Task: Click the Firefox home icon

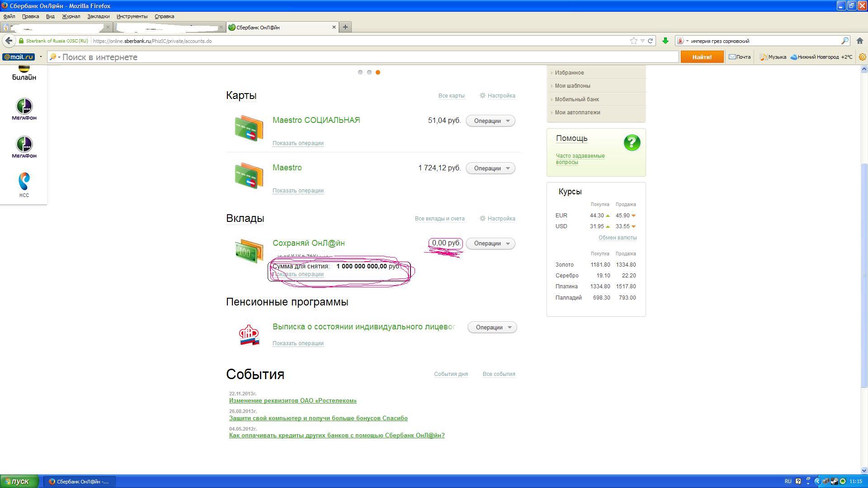Action: coord(860,41)
